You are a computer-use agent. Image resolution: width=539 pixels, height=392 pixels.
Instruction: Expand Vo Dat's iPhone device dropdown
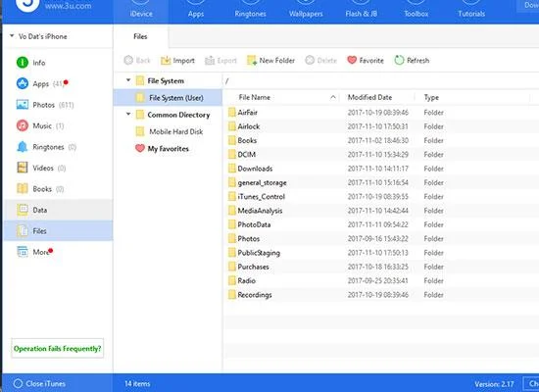click(12, 35)
